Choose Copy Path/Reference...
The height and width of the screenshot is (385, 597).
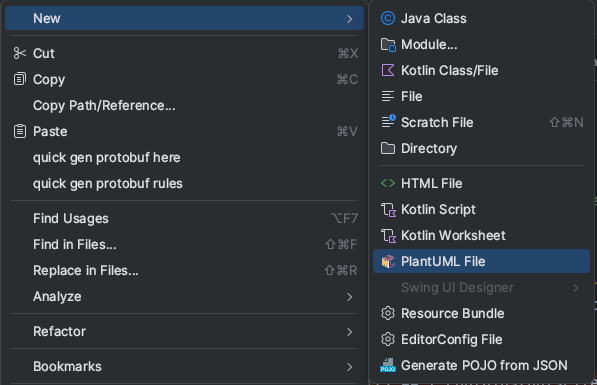[184, 105]
